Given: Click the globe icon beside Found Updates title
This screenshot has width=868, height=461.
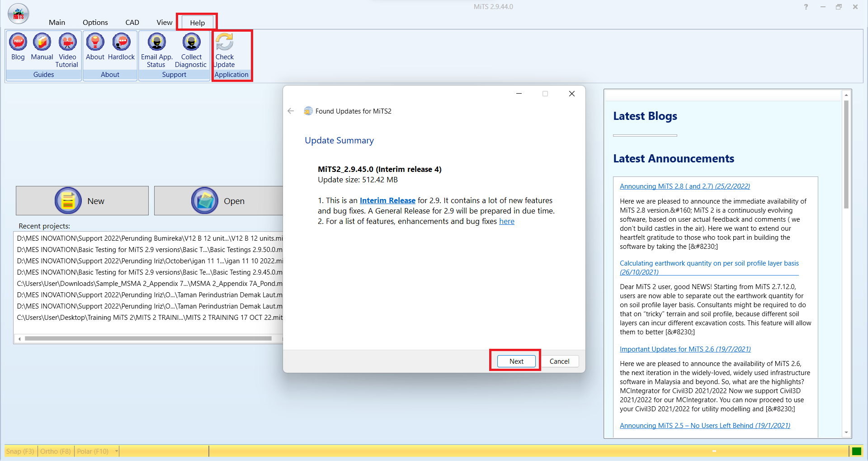Looking at the screenshot, I should [x=308, y=111].
